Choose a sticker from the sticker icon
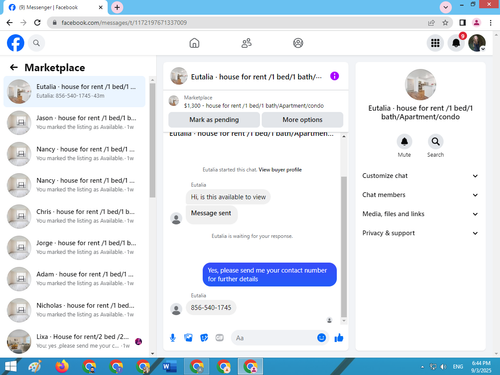Image resolution: width=500 pixels, height=375 pixels. (204, 338)
